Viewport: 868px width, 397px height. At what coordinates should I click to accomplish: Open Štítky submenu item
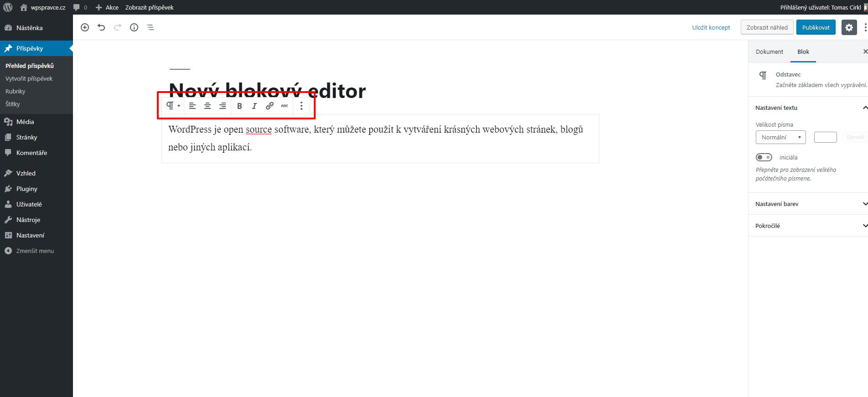click(13, 104)
